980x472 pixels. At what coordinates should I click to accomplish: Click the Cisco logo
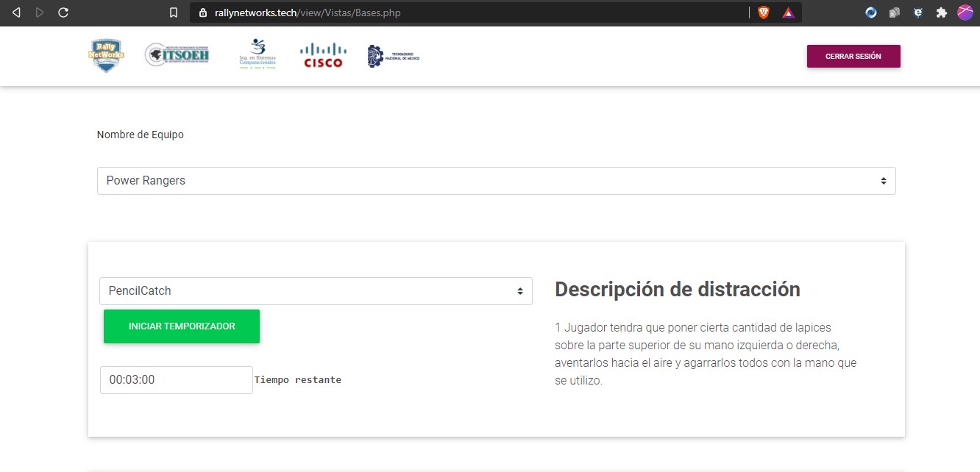(x=322, y=54)
